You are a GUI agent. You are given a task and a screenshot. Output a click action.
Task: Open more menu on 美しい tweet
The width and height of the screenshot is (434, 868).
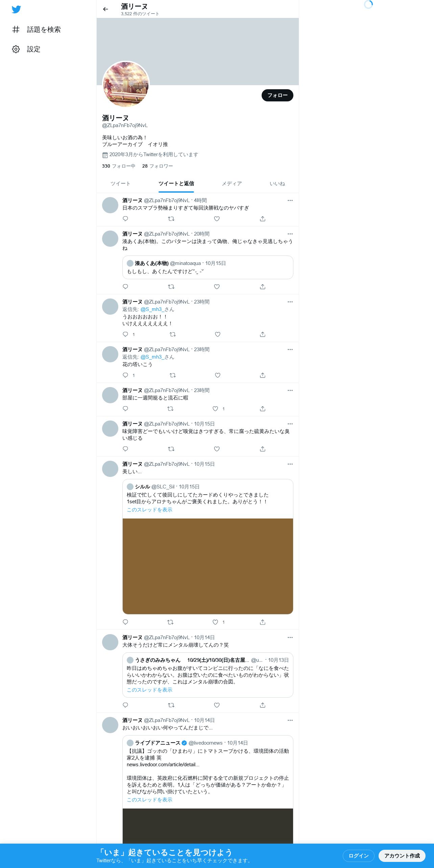pyautogui.click(x=290, y=464)
